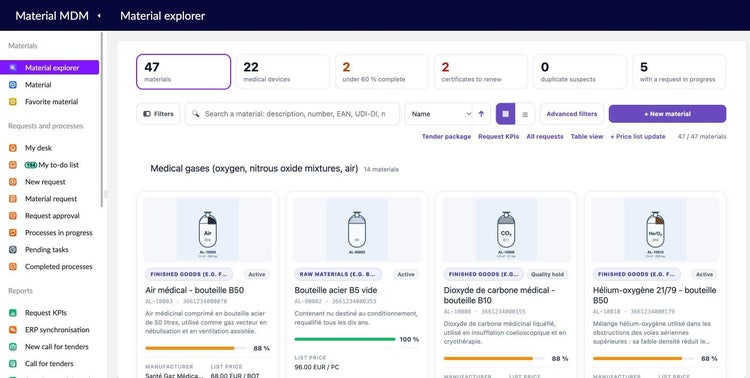This screenshot has width=750, height=378.
Task: Toggle the Filters panel
Action: tap(158, 114)
